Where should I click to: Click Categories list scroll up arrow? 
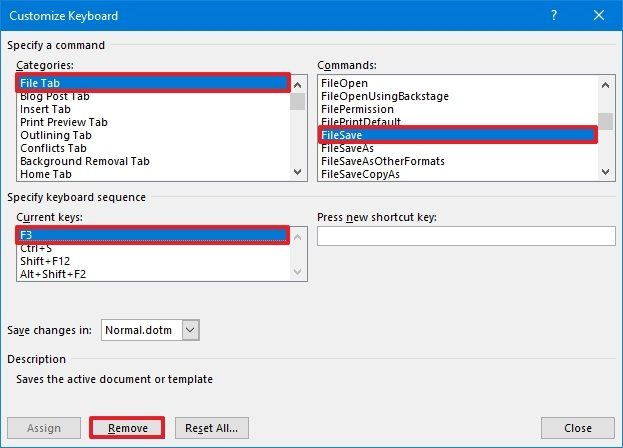[298, 85]
